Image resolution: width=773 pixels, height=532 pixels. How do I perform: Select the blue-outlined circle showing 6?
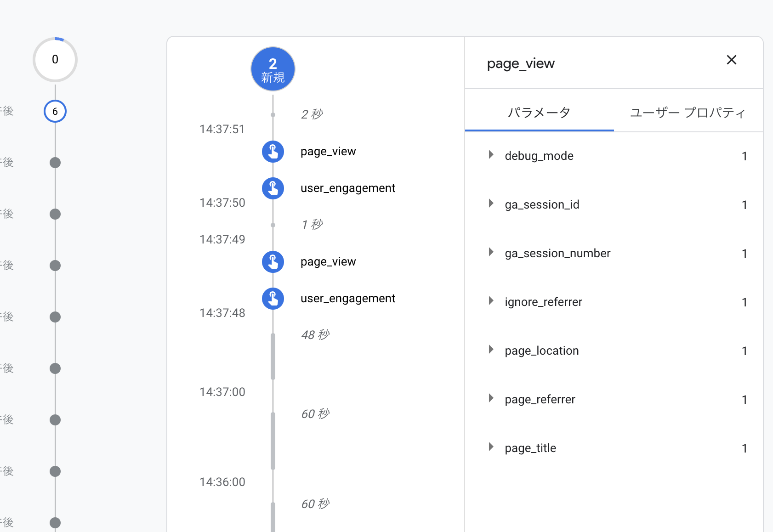point(55,111)
